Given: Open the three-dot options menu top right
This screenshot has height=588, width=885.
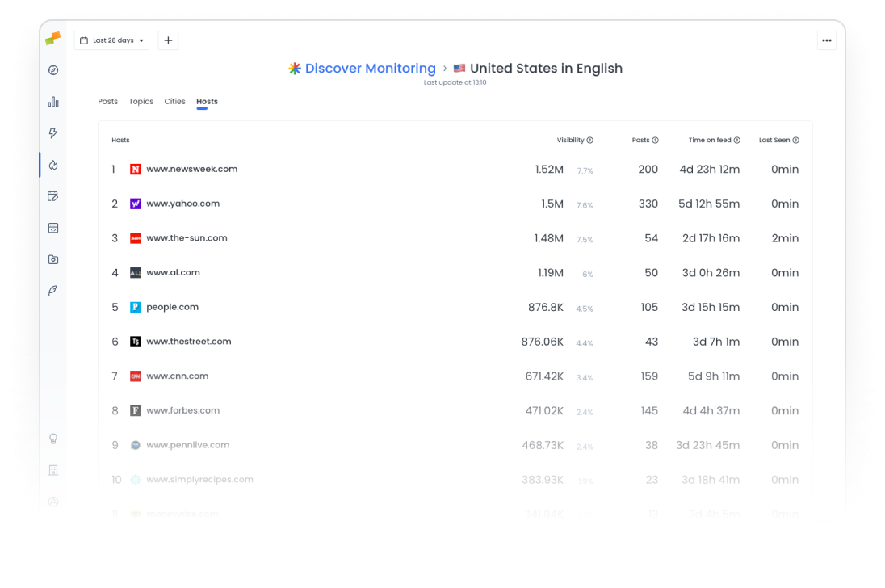Looking at the screenshot, I should point(826,40).
